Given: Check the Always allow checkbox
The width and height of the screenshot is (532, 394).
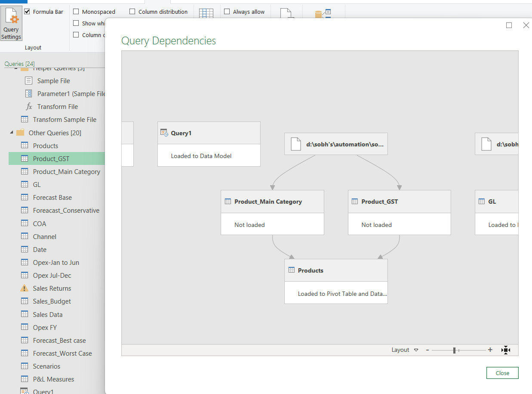Looking at the screenshot, I should 227,12.
